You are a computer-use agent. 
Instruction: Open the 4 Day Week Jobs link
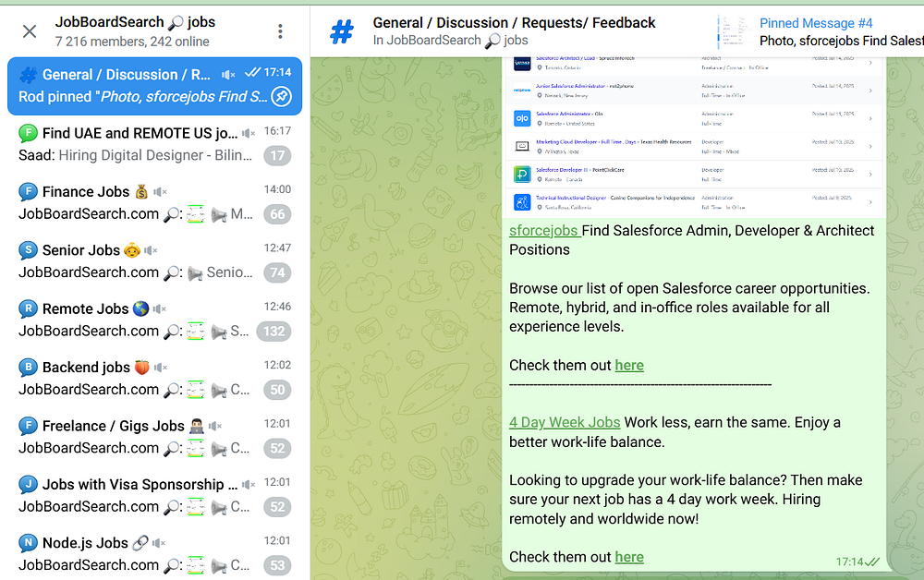click(565, 422)
